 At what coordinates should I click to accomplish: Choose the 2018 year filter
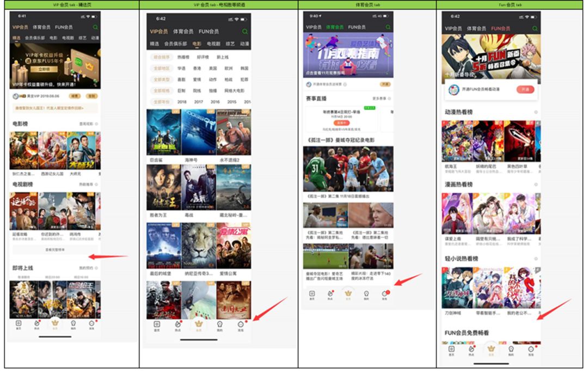pos(182,102)
